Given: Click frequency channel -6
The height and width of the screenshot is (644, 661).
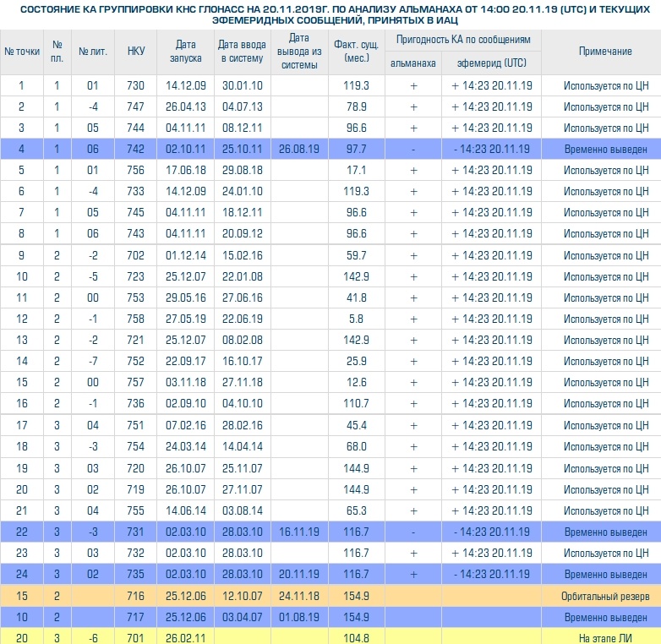Looking at the screenshot, I should pos(93,638).
